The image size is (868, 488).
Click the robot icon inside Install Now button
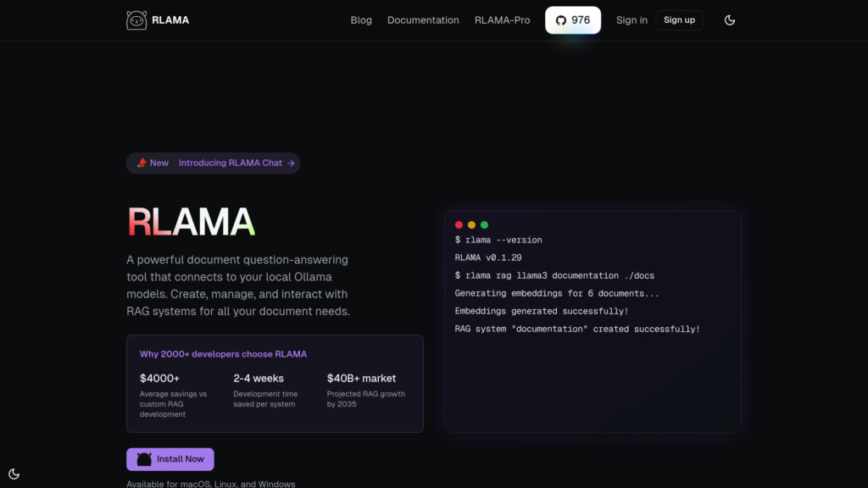coord(143,458)
